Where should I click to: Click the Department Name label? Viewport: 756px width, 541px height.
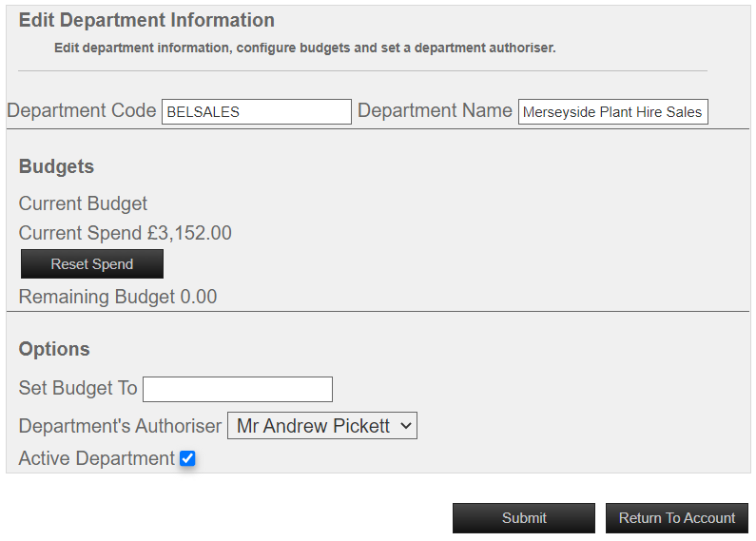click(435, 110)
